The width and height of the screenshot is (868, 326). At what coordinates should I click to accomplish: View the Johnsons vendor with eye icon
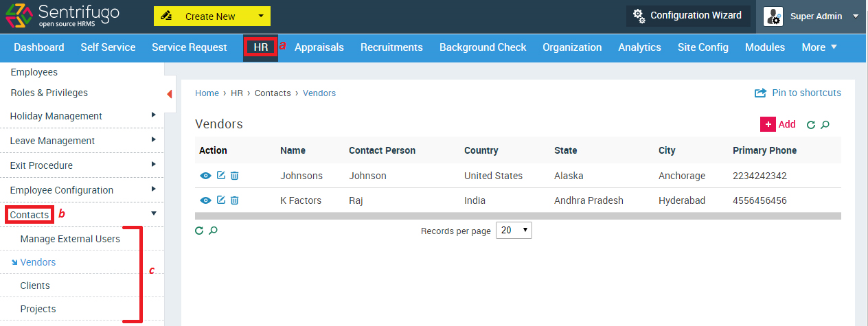[205, 176]
